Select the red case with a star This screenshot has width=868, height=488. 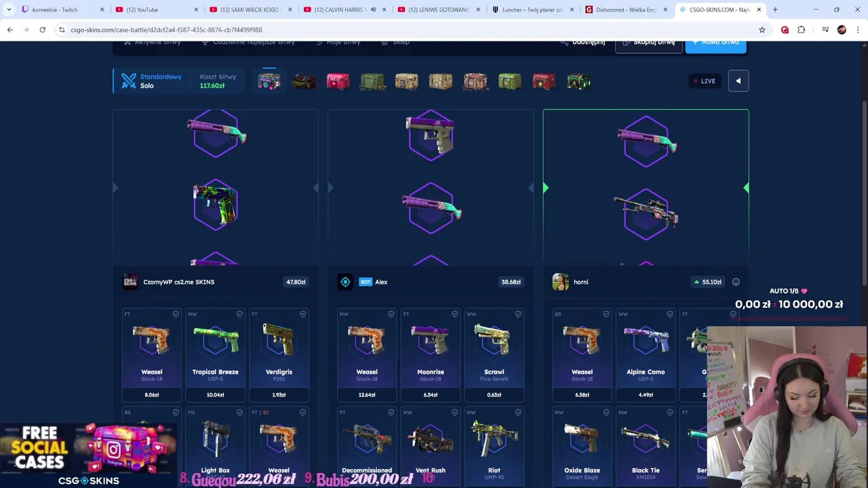pyautogui.click(x=544, y=81)
